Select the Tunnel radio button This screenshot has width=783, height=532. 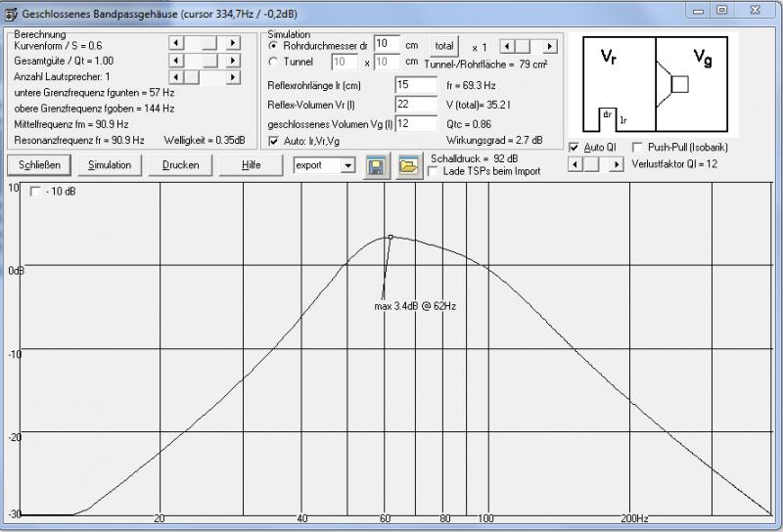[x=273, y=63]
